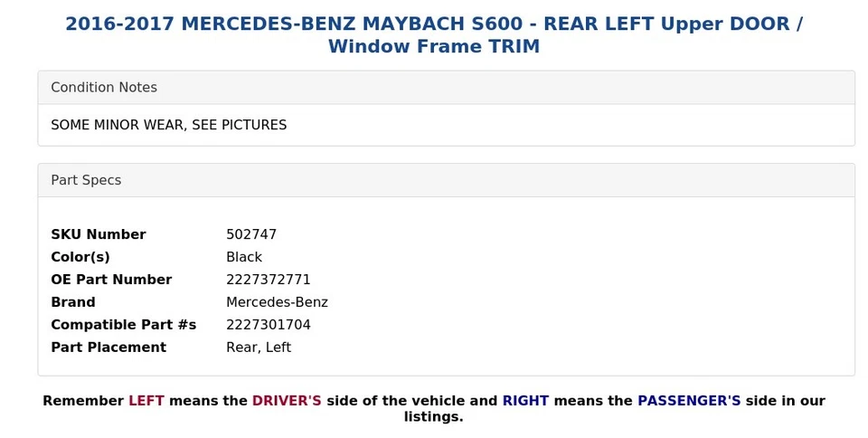Click the Compatible Part #s label
This screenshot has height=438, width=868.
pyautogui.click(x=124, y=325)
